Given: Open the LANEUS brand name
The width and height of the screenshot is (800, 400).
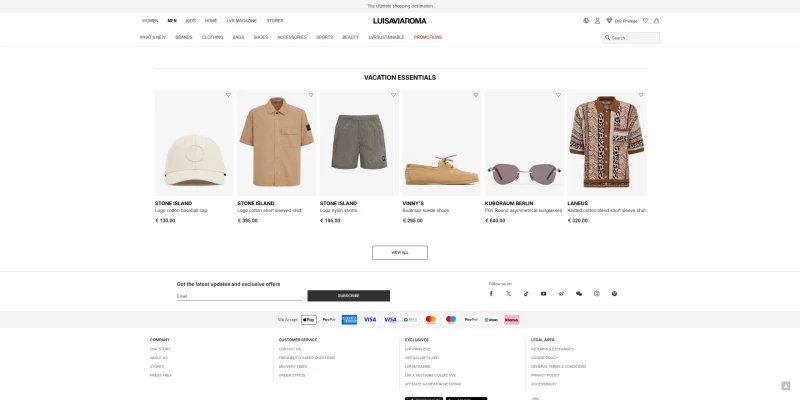Looking at the screenshot, I should pyautogui.click(x=578, y=203).
